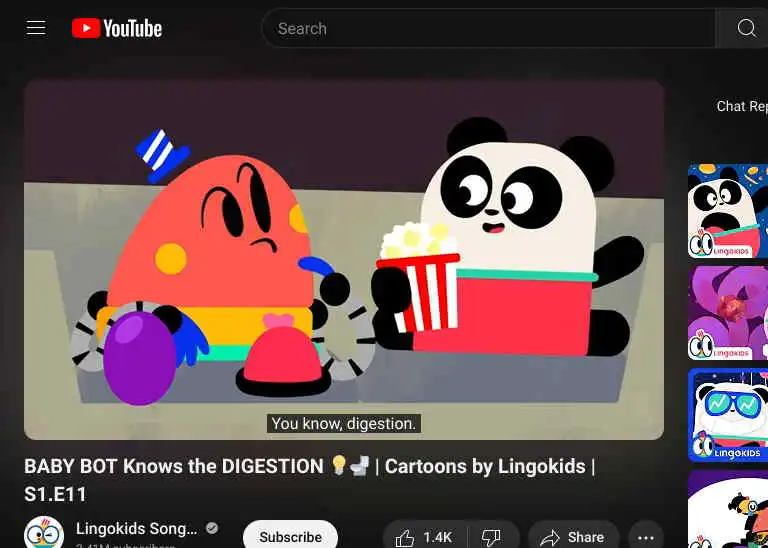
Task: Open the Lingokids channel avatar
Action: [x=44, y=533]
